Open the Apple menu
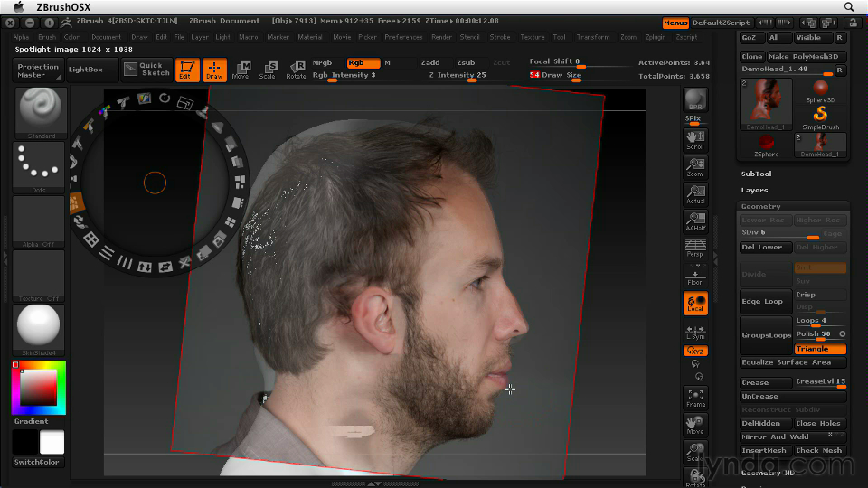This screenshot has height=488, width=868. pos(18,6)
